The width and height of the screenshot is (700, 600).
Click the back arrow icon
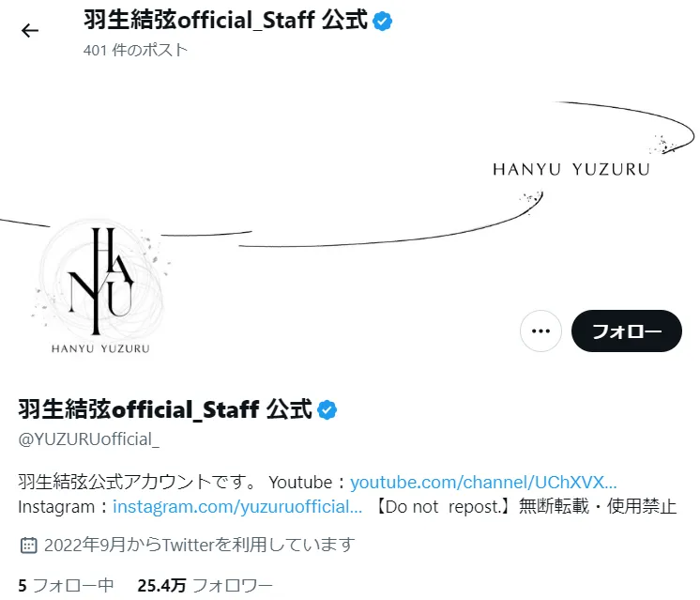click(30, 30)
